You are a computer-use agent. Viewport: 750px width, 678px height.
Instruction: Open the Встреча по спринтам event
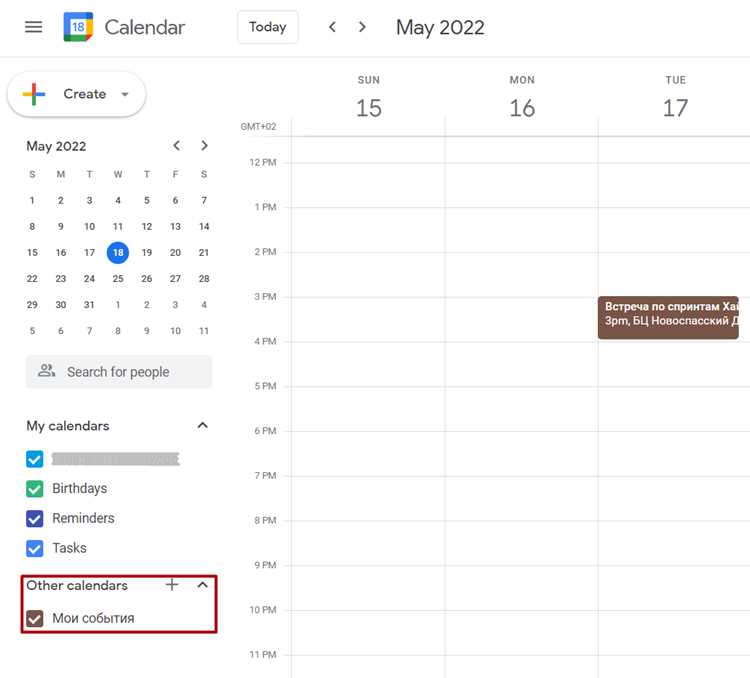668,318
